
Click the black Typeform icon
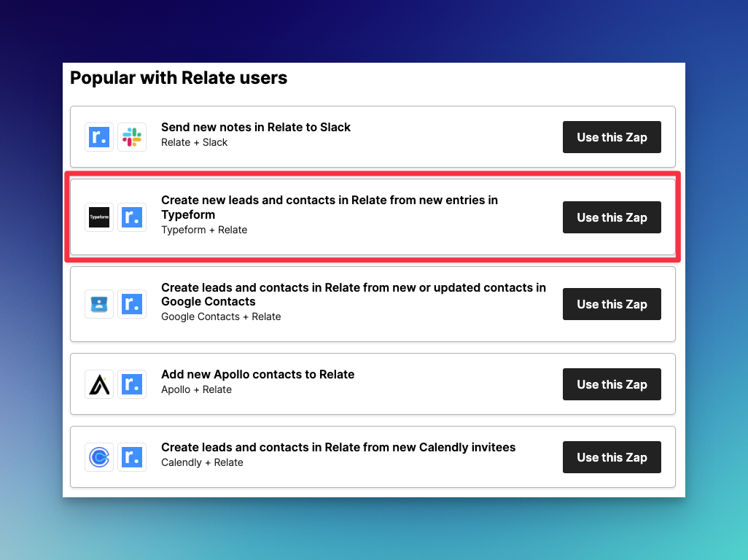tap(99, 217)
